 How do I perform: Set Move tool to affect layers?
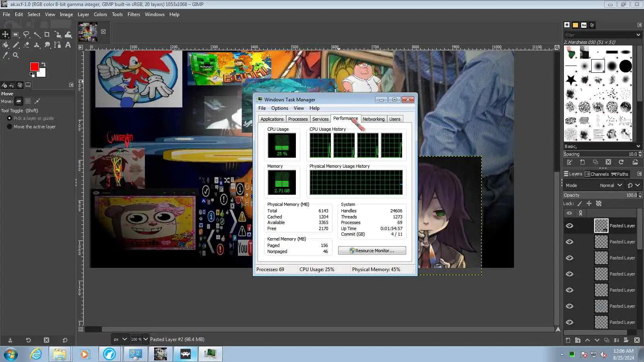pos(19,101)
